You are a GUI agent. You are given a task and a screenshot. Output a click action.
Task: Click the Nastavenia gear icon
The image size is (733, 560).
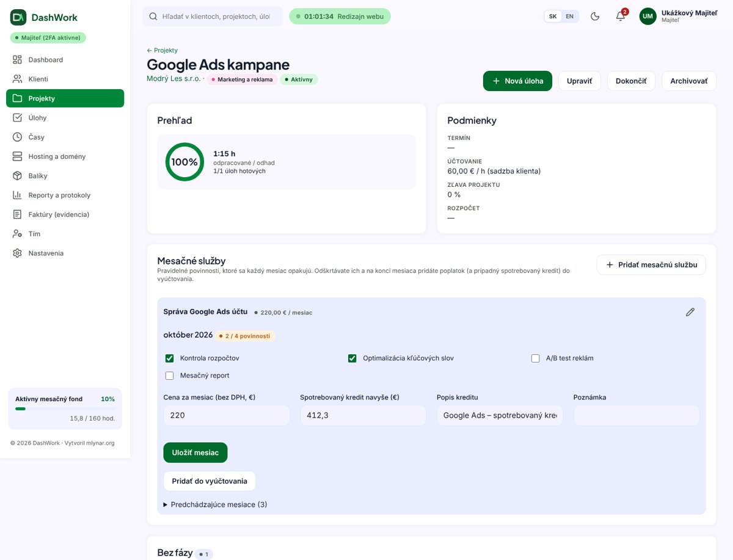tap(17, 253)
